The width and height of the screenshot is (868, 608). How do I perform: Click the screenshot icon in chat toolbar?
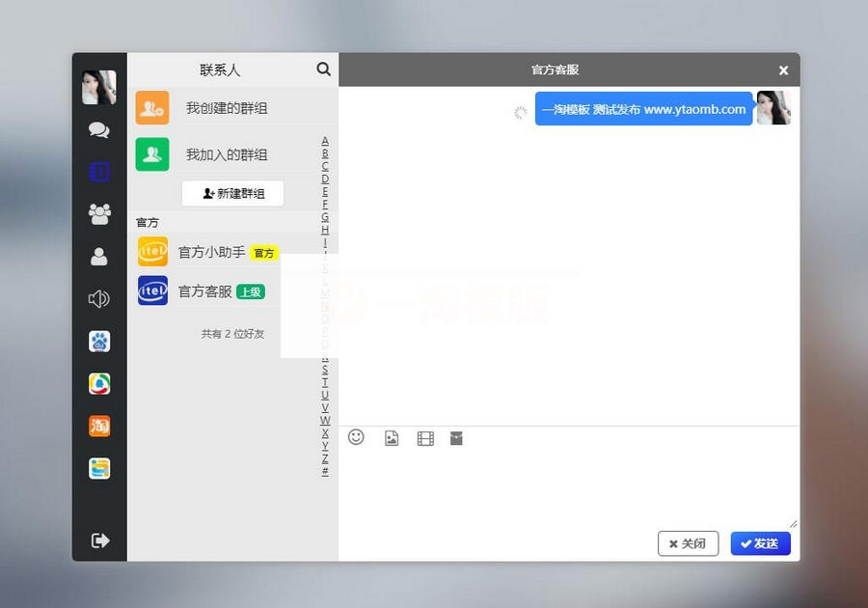(456, 438)
